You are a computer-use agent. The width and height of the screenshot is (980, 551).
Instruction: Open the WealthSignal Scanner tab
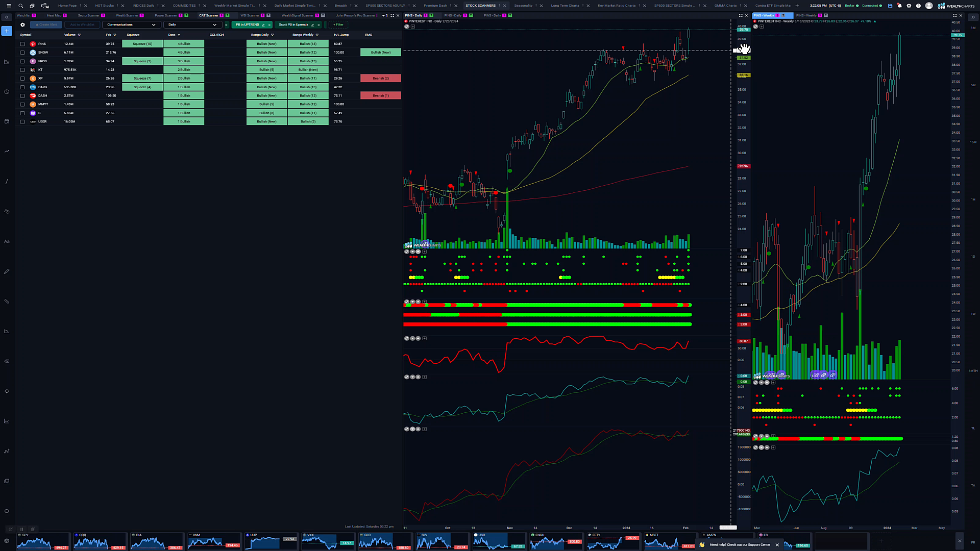coord(298,15)
